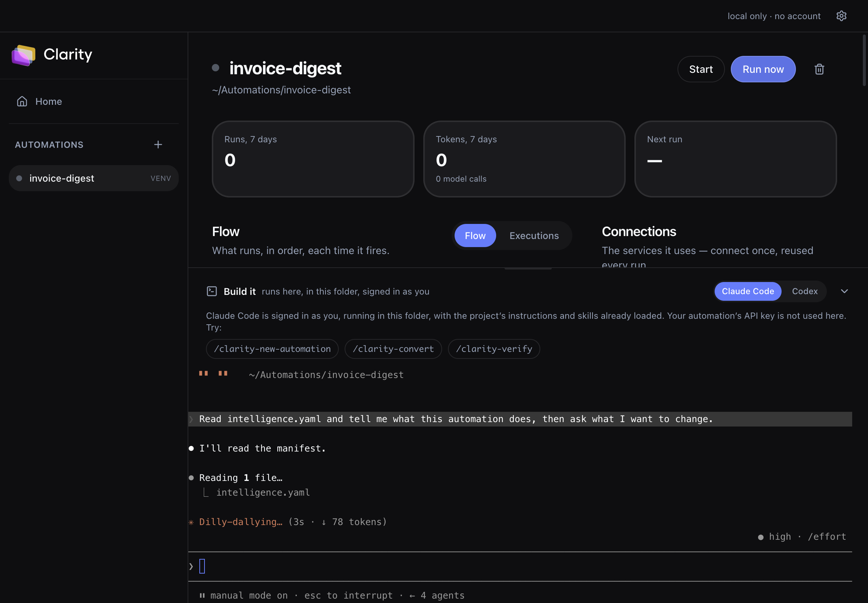The image size is (868, 603).
Task: Insert the /clarity-verify command chip
Action: point(494,349)
